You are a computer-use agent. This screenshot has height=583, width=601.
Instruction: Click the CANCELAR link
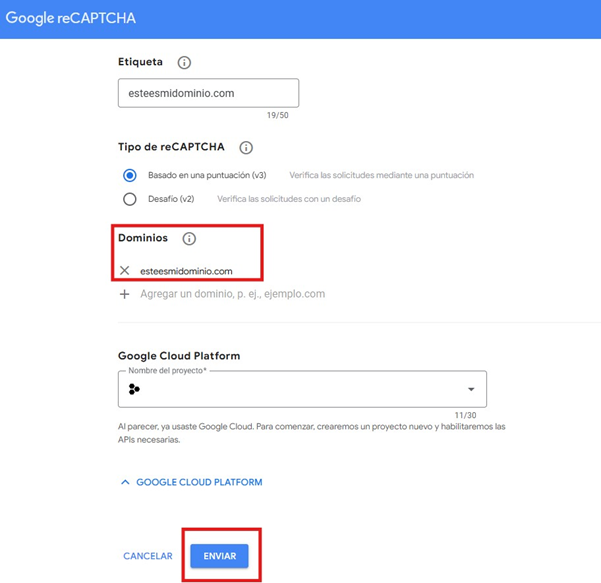(148, 556)
